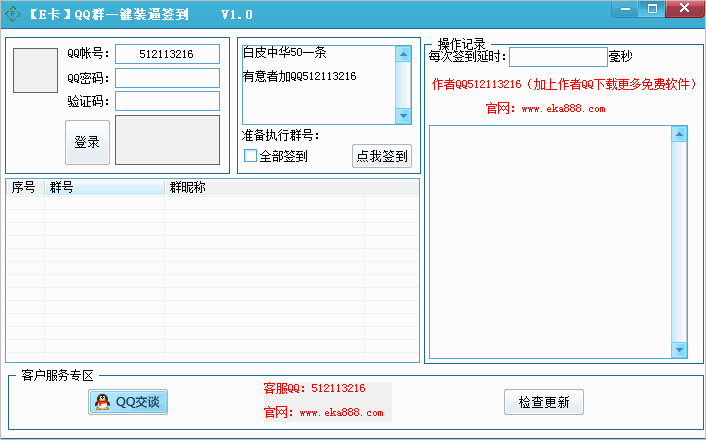Click the E-card app logo in the title bar
The height and width of the screenshot is (440, 706).
(x=13, y=14)
